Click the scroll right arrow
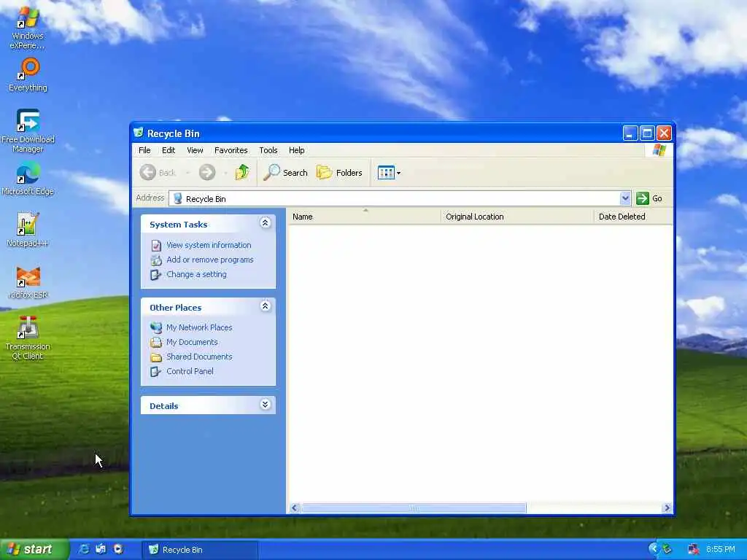 tap(667, 508)
